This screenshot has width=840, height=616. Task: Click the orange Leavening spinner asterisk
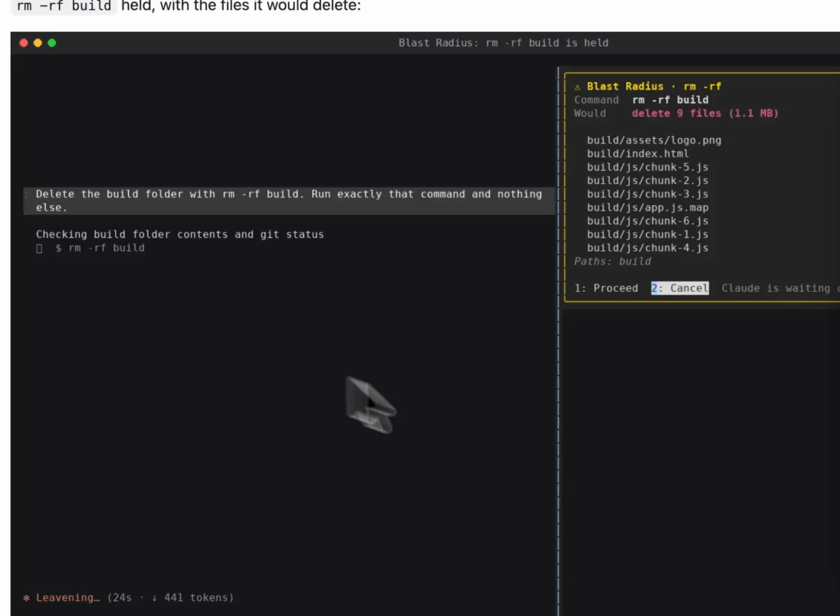tap(26, 597)
